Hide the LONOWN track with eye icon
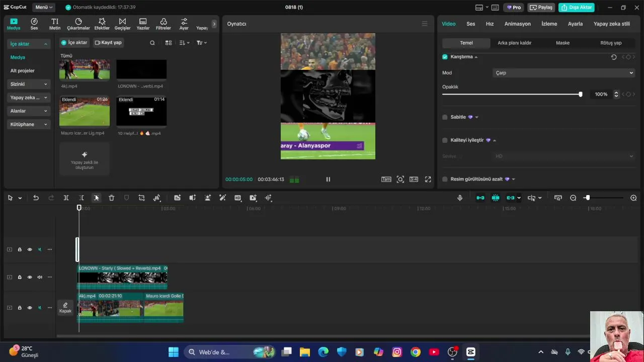This screenshot has height=362, width=644. click(x=30, y=277)
